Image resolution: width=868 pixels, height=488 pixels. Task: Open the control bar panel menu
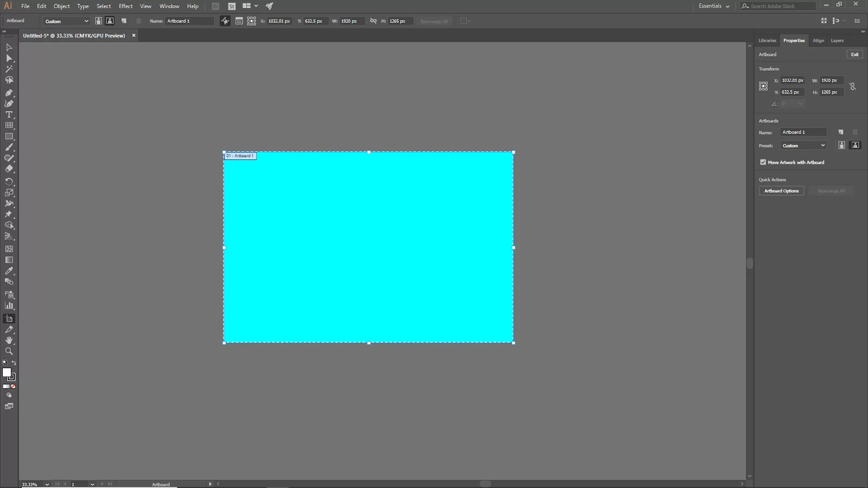coord(857,21)
